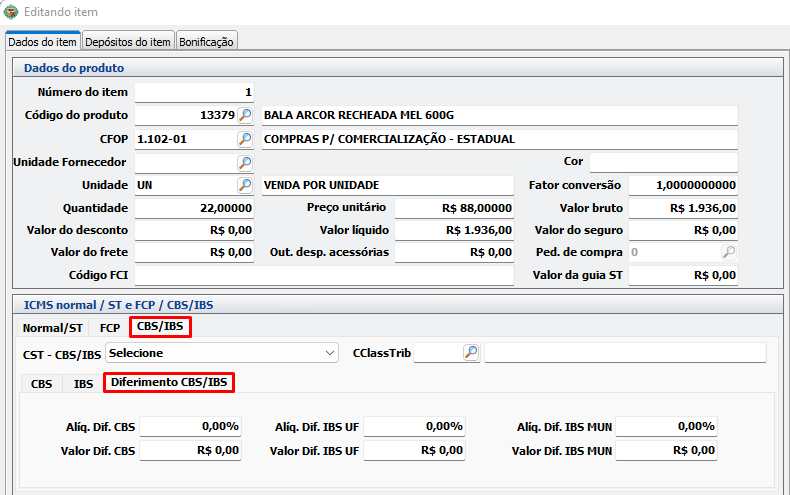Screen dimensions: 790x495
Task: Select the Diferimento CBS/IBS tab
Action: tap(169, 382)
